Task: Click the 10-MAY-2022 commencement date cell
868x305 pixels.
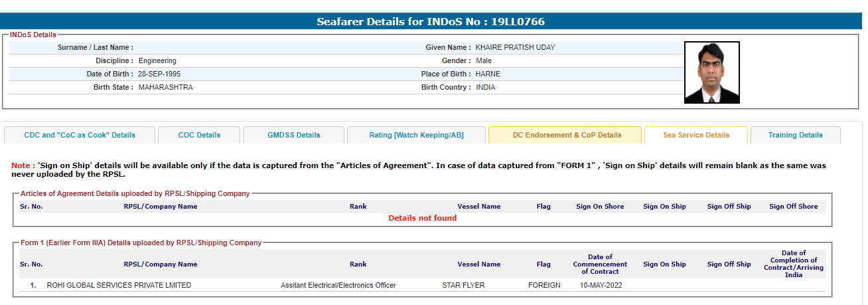Action: coord(601,285)
